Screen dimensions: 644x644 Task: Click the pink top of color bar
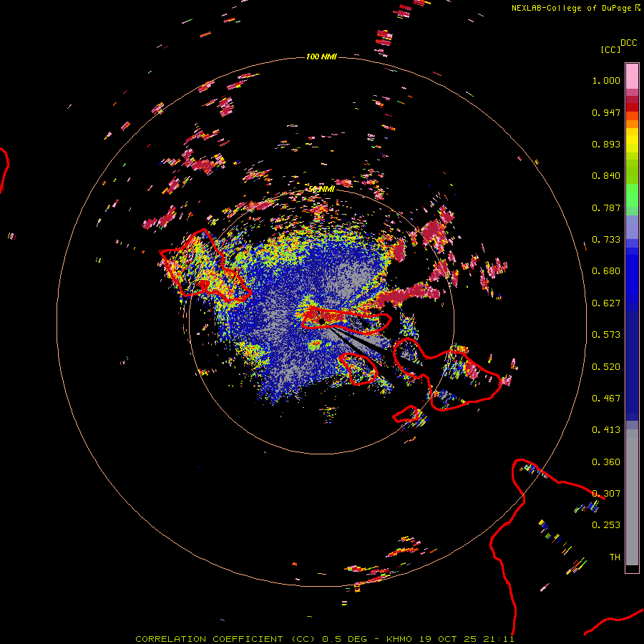(x=632, y=76)
